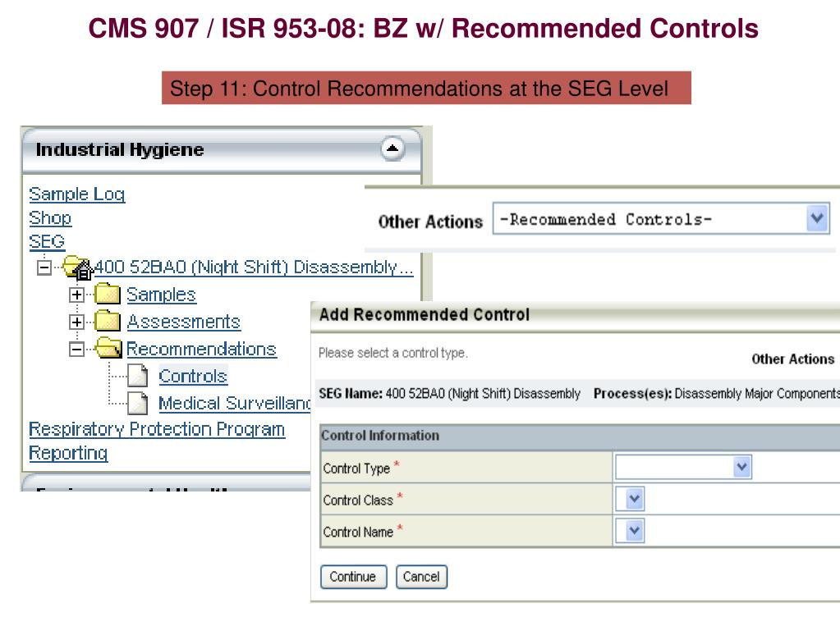Click the SEG Name value text
840x640 pixels.
click(483, 394)
